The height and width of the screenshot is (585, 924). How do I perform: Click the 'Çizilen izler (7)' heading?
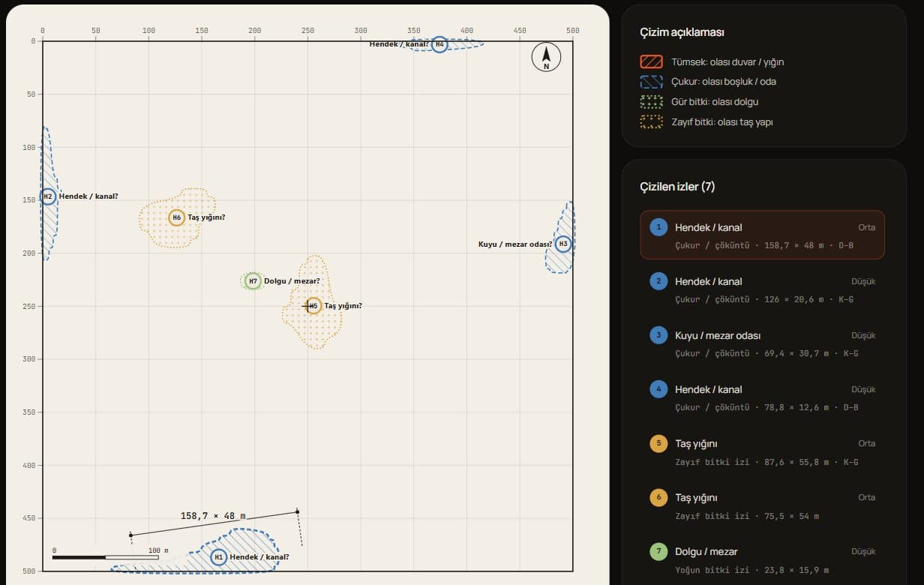click(677, 187)
